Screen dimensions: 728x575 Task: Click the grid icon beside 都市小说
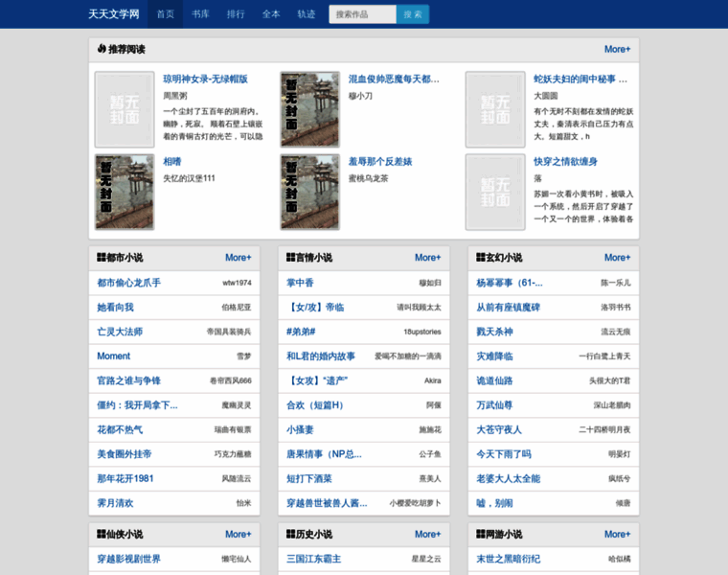pos(102,257)
